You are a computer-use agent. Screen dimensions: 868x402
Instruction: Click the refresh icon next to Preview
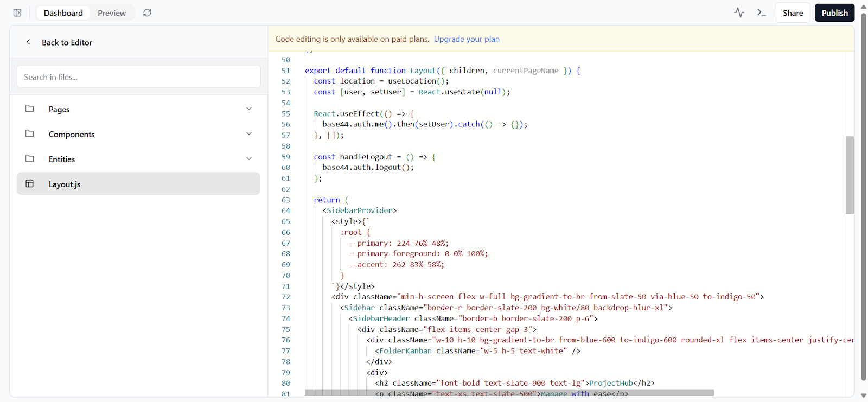pos(147,12)
